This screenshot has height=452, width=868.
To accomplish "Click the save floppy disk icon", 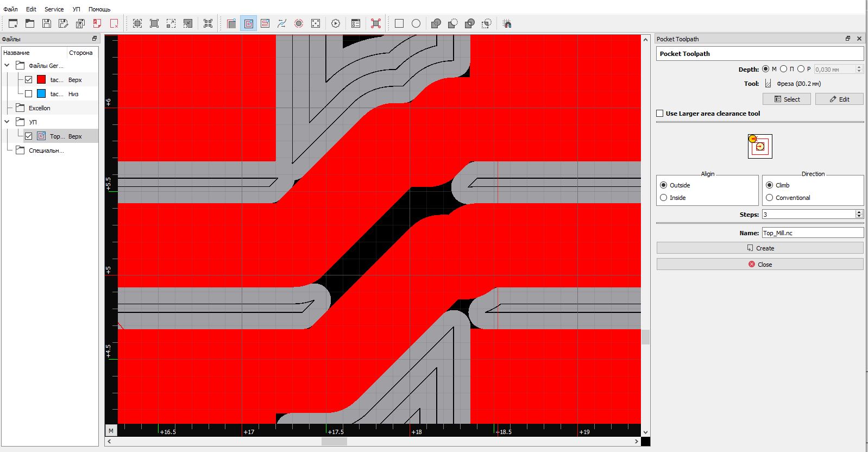I will (47, 23).
